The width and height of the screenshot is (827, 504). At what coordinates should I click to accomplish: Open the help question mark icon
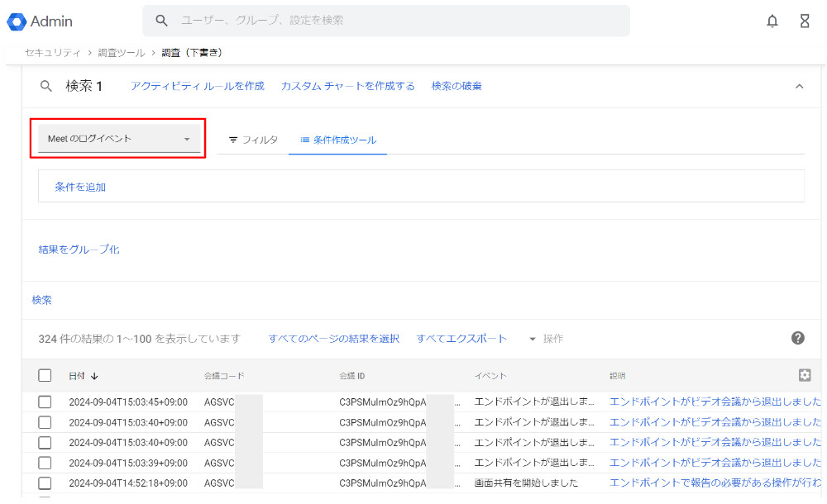tap(797, 338)
